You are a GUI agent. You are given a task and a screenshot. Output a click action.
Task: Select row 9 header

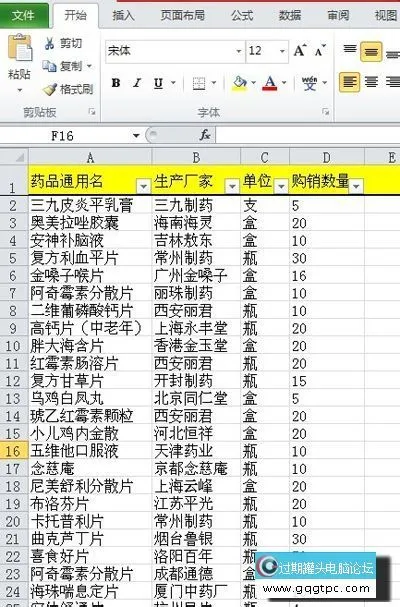(14, 328)
